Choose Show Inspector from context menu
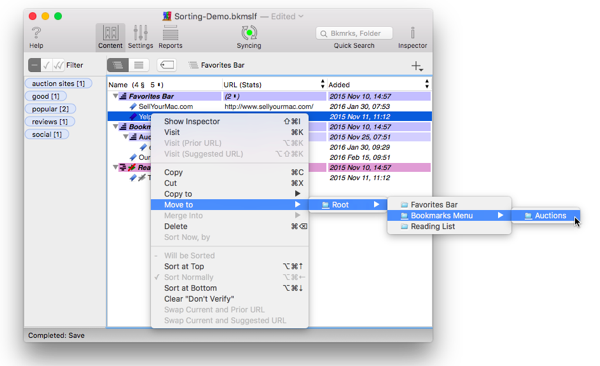600x366 pixels. [230, 121]
